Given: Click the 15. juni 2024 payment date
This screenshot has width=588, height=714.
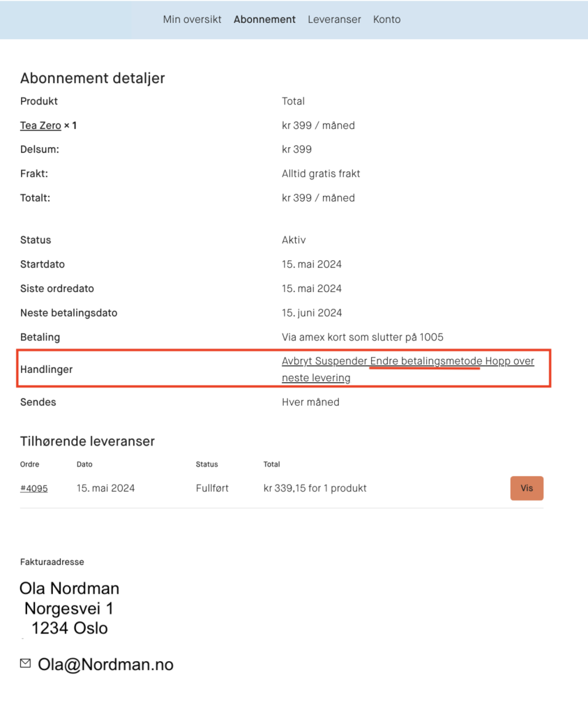Looking at the screenshot, I should [312, 313].
